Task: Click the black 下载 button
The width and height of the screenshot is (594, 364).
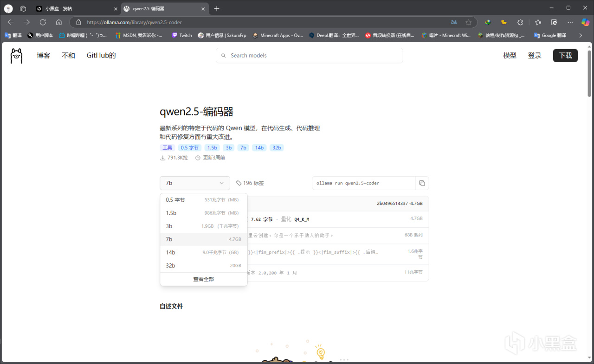Action: [565, 56]
